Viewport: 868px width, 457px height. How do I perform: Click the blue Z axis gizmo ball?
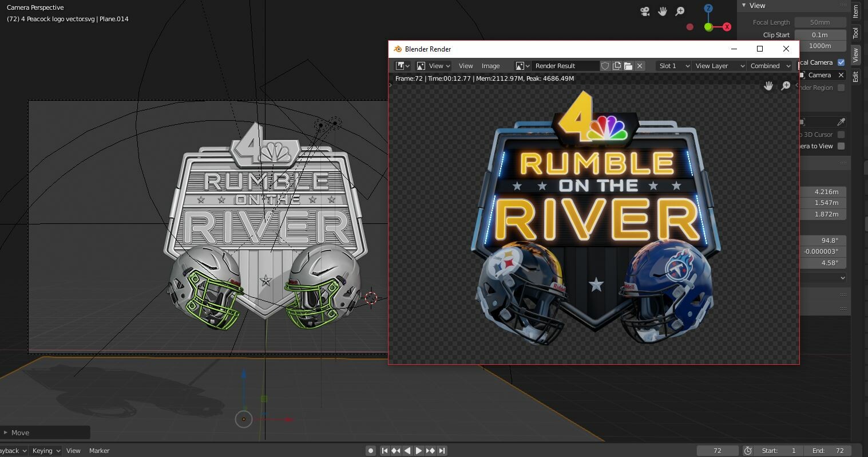click(708, 9)
